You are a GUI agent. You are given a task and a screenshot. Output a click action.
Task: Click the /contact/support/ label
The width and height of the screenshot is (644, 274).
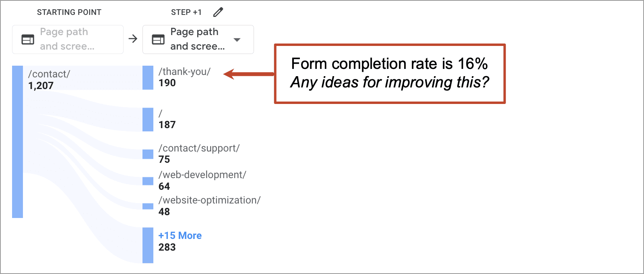(199, 148)
